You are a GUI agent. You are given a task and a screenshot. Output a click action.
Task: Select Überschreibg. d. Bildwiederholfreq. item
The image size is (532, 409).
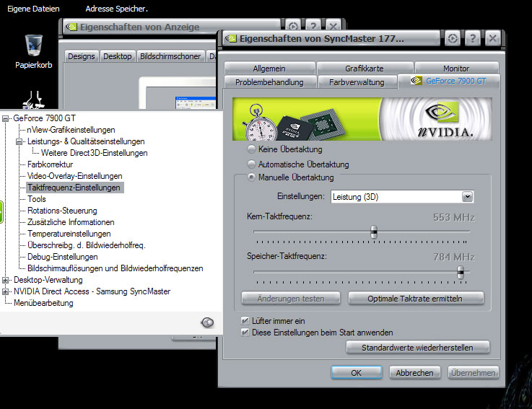pos(87,245)
